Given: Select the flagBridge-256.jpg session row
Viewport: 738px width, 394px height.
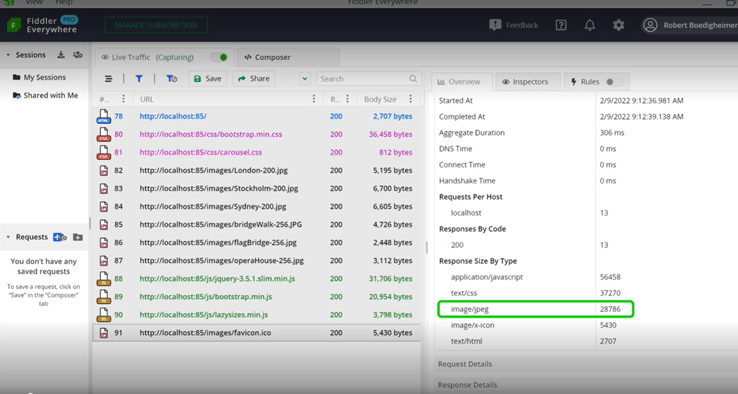Looking at the screenshot, I should (257, 242).
